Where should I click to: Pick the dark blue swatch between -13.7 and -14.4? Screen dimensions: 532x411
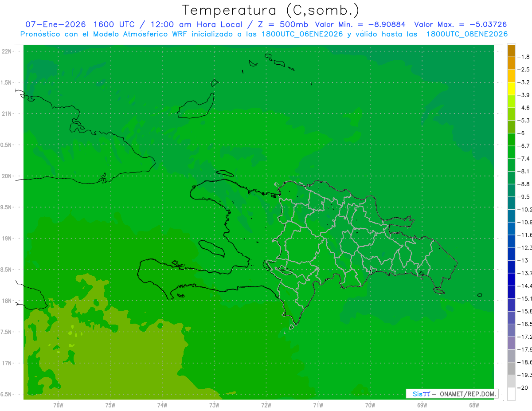pyautogui.click(x=511, y=279)
